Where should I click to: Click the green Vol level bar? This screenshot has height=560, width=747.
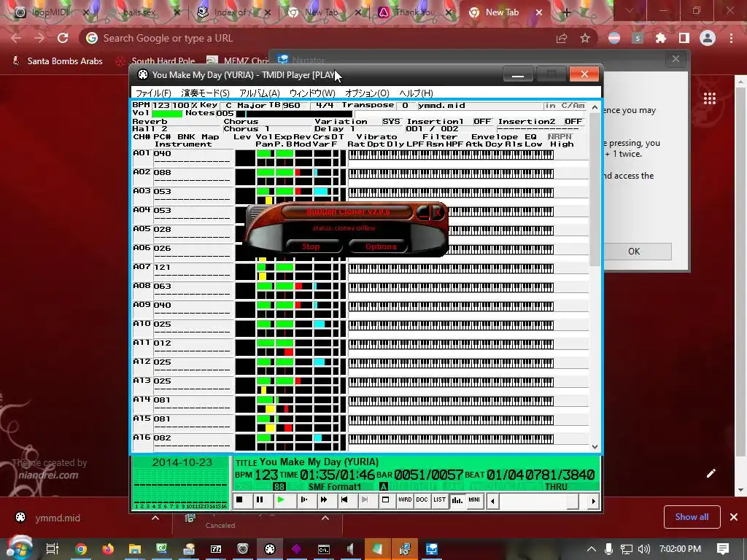[x=167, y=113]
